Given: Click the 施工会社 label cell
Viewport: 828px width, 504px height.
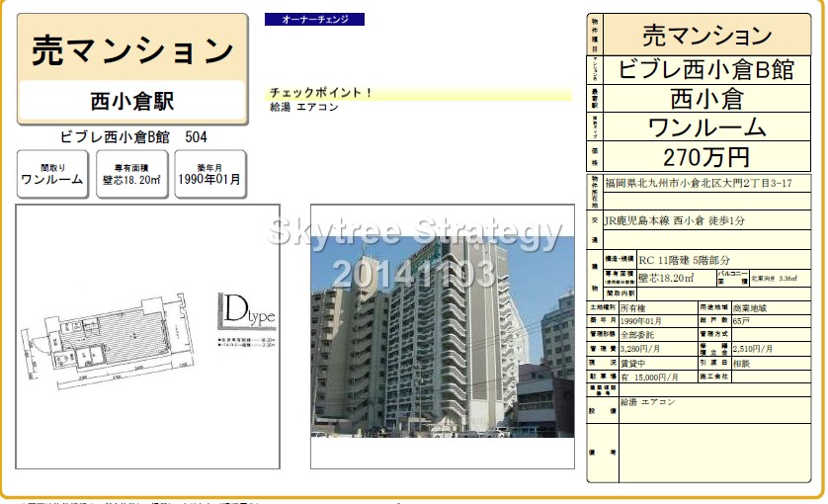Looking at the screenshot, I should click(x=714, y=377).
